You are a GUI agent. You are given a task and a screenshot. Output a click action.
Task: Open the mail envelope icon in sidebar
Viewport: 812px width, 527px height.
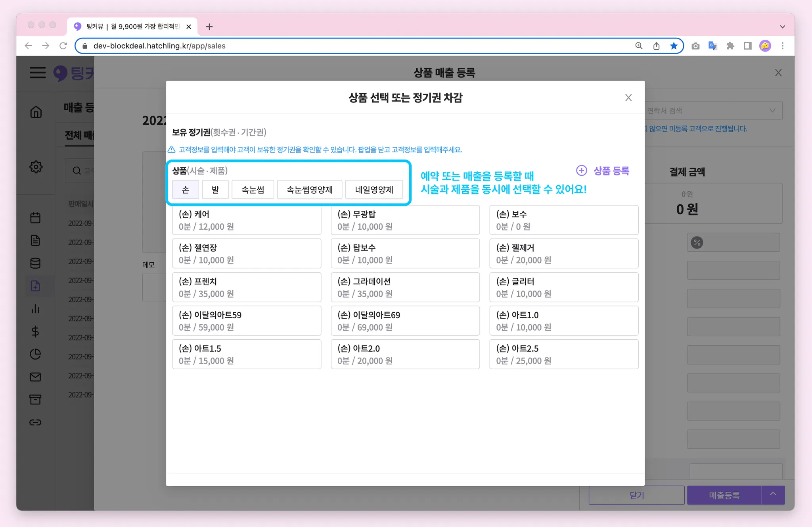point(35,377)
